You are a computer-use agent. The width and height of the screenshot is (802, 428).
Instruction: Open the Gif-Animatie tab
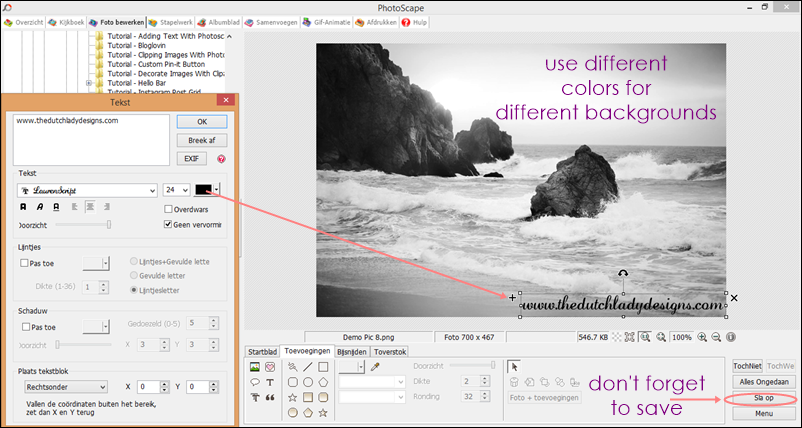coord(326,22)
